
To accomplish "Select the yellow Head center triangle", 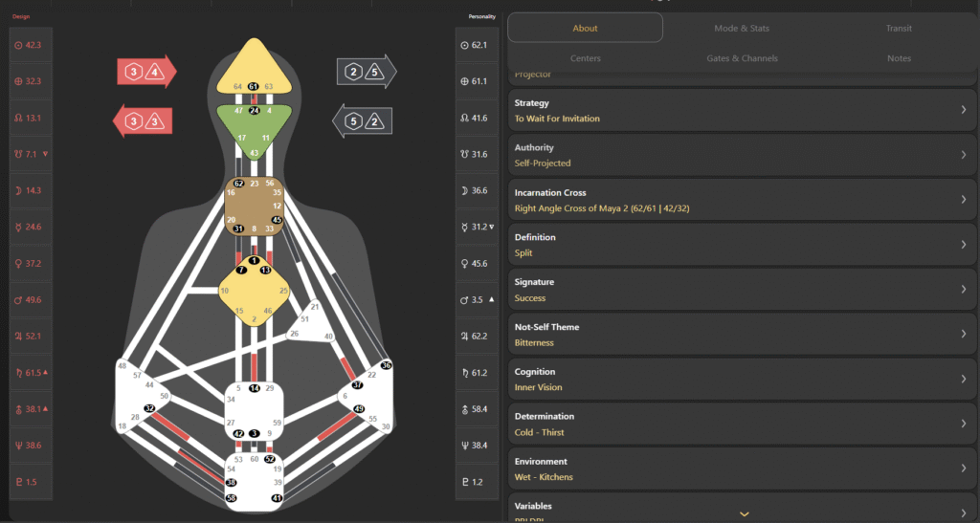I will pos(254,72).
